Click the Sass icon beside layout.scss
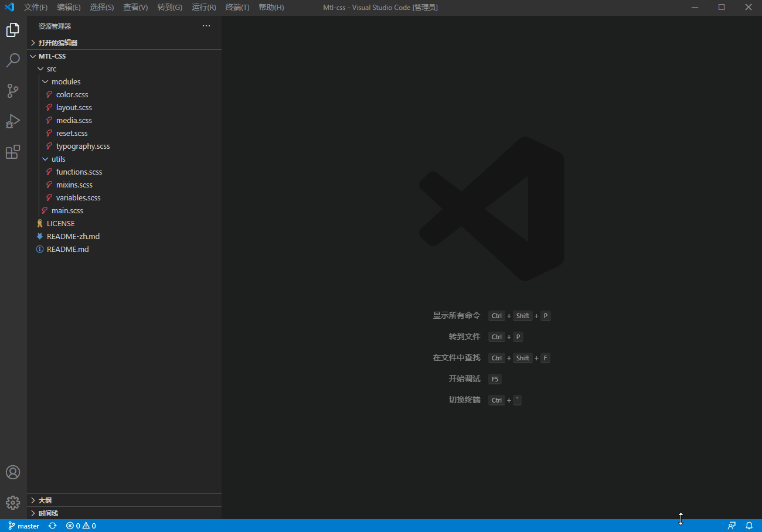The height and width of the screenshot is (532, 762). (x=50, y=107)
